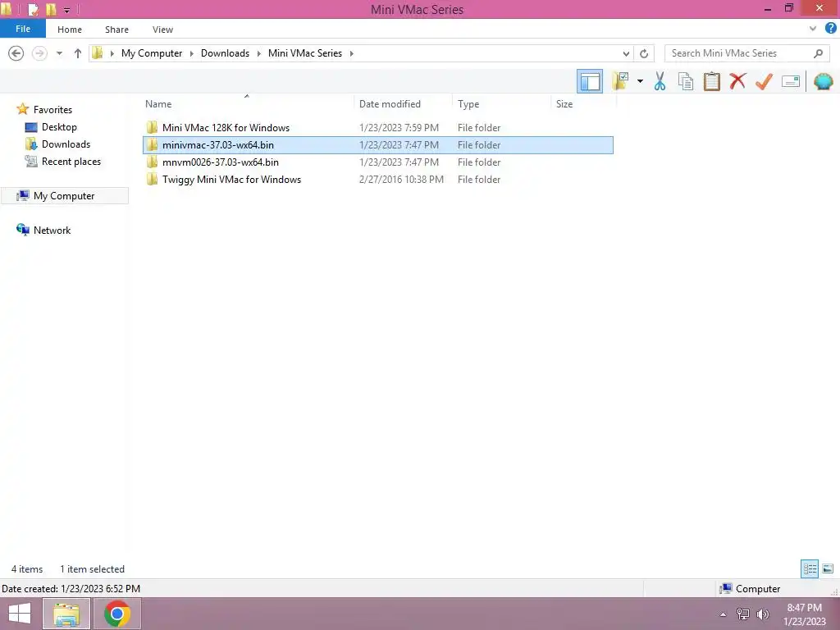Expand the arrow after Mini VMac Series breadcrumb
This screenshot has height=630, width=840.
click(x=351, y=53)
